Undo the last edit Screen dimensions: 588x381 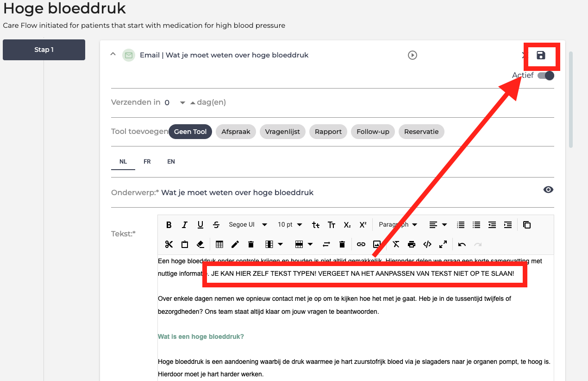[462, 244]
